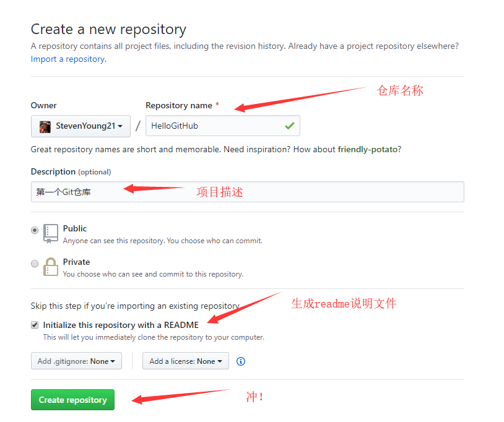Click the Private option label
Viewport: 504px width, 422px height.
tap(77, 262)
